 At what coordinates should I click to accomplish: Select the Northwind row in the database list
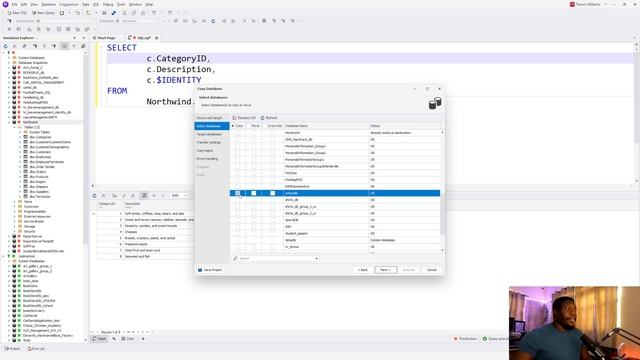(335, 133)
